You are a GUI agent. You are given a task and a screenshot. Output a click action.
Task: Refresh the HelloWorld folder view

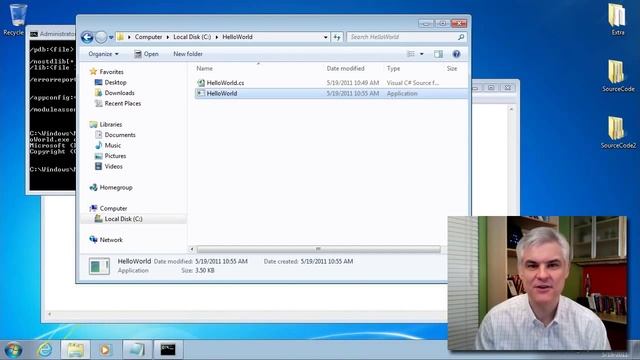337,37
